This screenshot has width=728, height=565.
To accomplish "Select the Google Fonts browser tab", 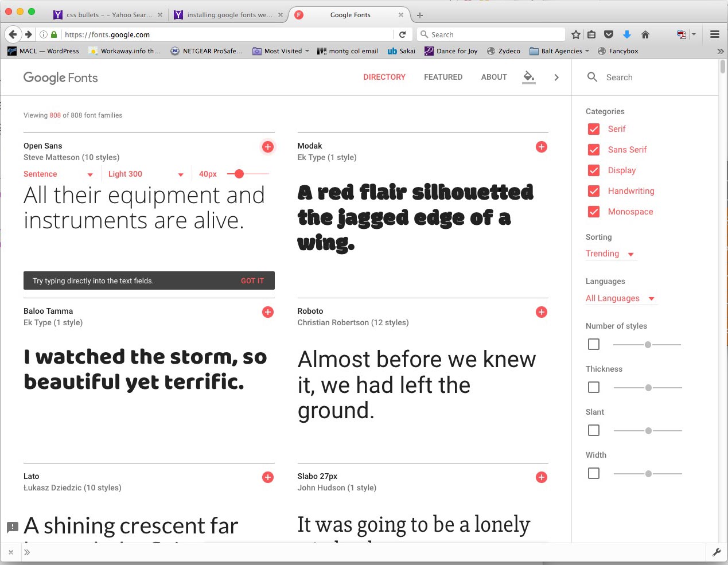I will tap(350, 15).
